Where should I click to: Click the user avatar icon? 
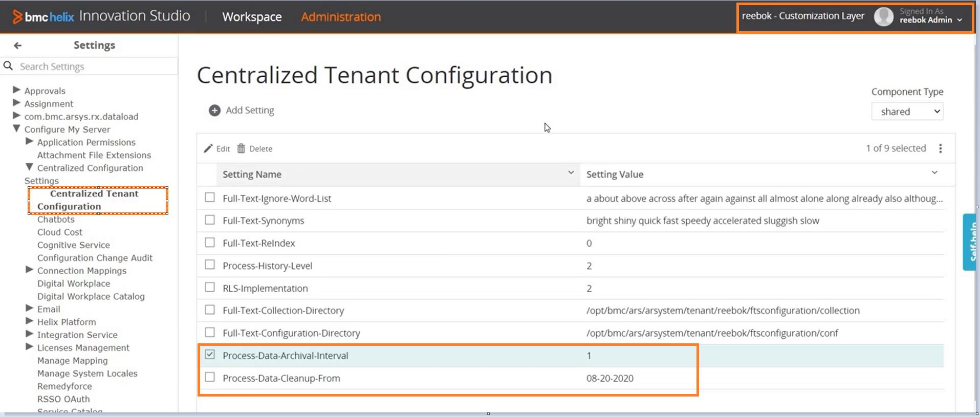tap(884, 17)
